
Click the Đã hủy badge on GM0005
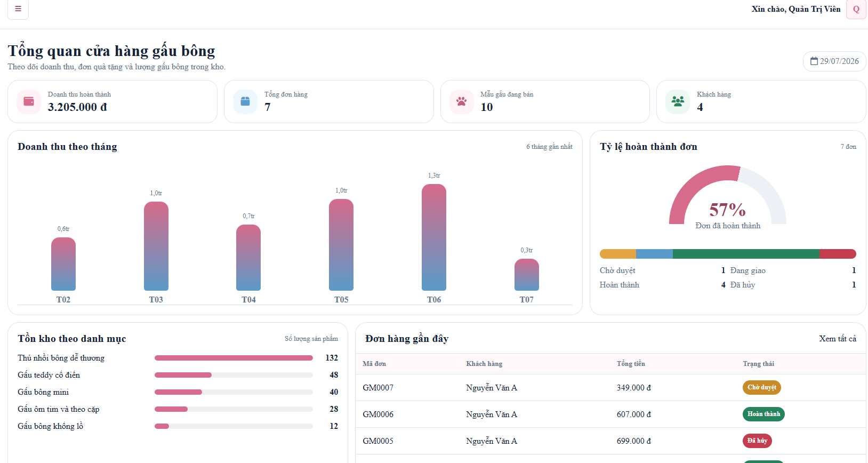pos(757,441)
